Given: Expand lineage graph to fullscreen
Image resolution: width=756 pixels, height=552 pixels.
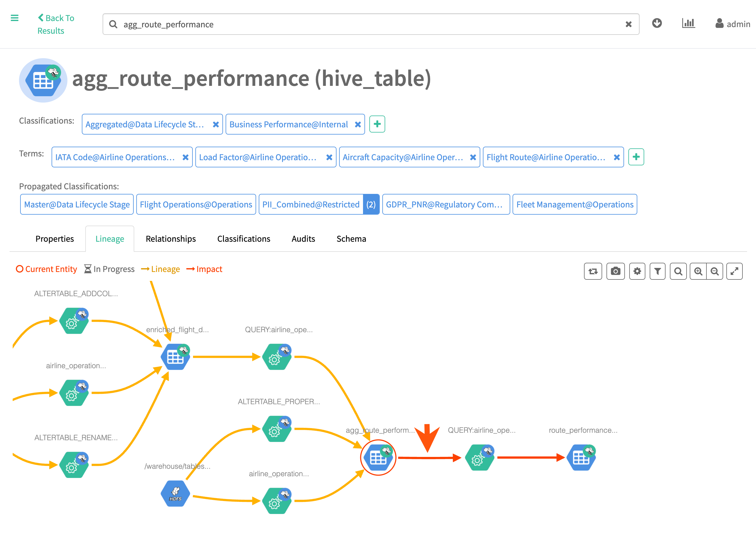Looking at the screenshot, I should 734,271.
